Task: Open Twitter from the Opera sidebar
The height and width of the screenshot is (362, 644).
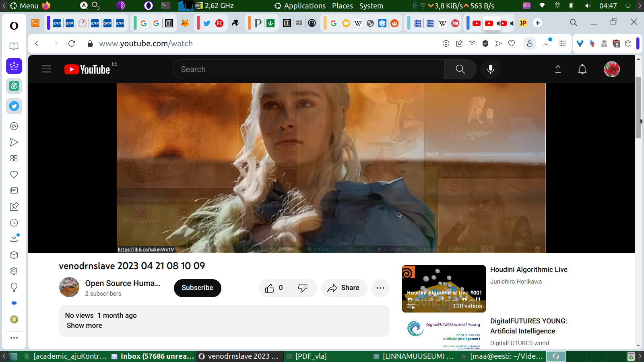Action: click(14, 106)
